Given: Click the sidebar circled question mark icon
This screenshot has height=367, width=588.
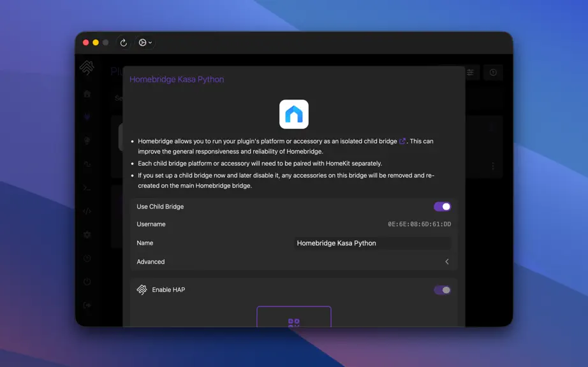Looking at the screenshot, I should click(x=87, y=259).
